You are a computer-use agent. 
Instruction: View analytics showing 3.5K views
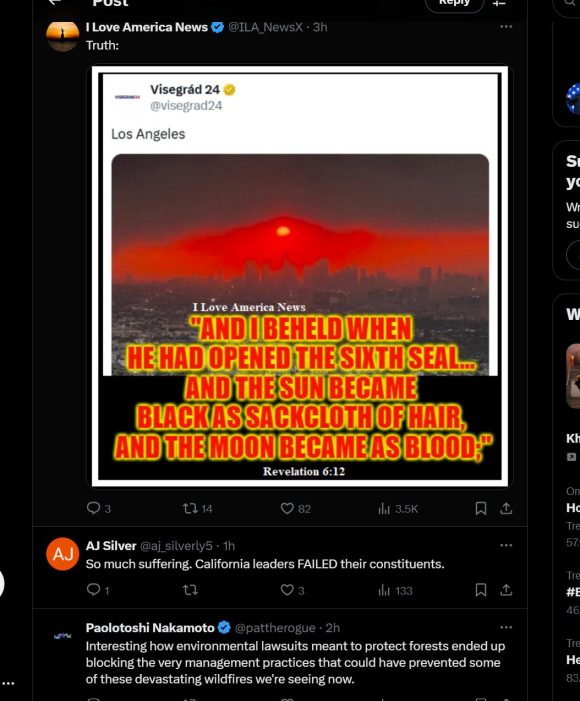(398, 508)
